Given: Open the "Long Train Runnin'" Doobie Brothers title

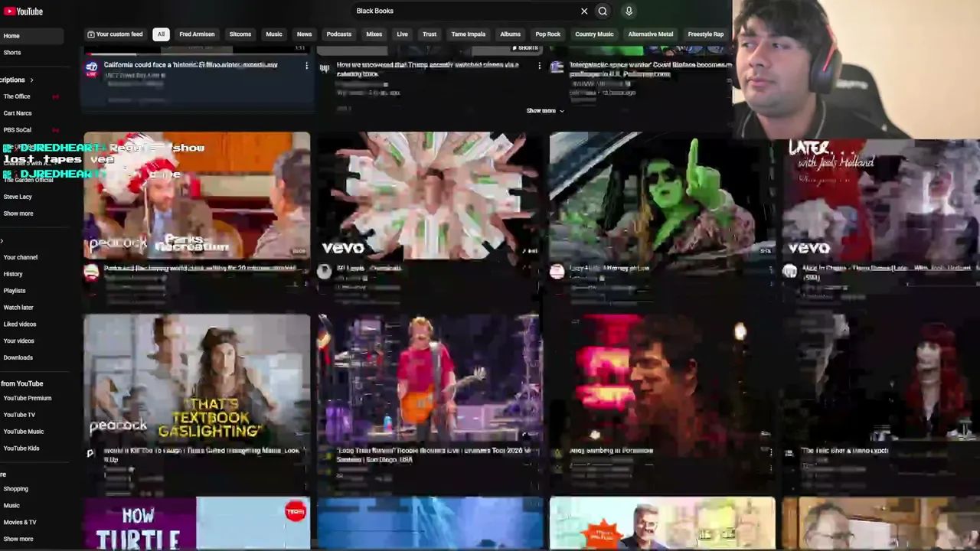Looking at the screenshot, I should click(x=434, y=455).
